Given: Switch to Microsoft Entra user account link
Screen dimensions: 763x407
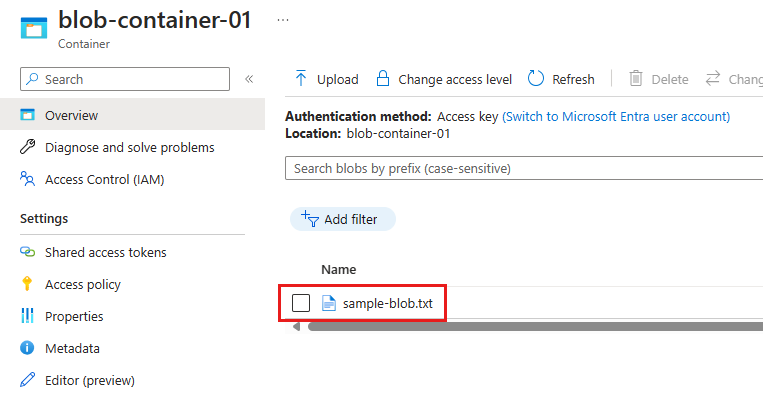Looking at the screenshot, I should pyautogui.click(x=616, y=116).
